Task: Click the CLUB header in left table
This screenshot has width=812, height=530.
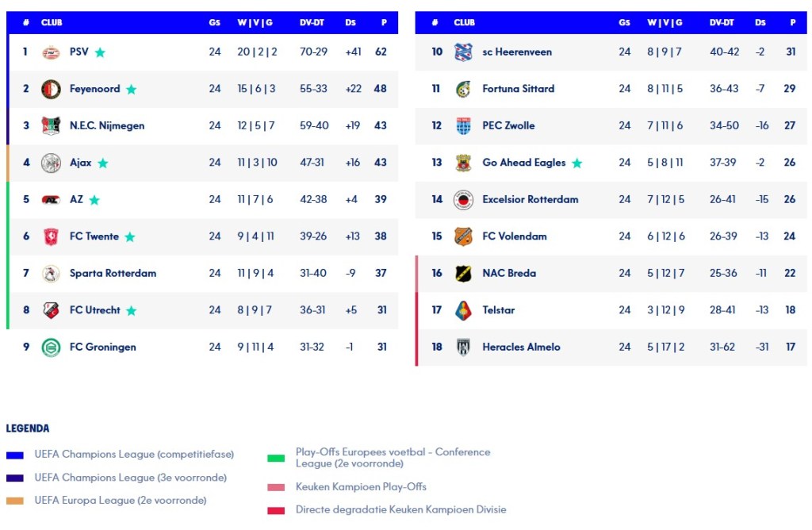Action: point(52,23)
